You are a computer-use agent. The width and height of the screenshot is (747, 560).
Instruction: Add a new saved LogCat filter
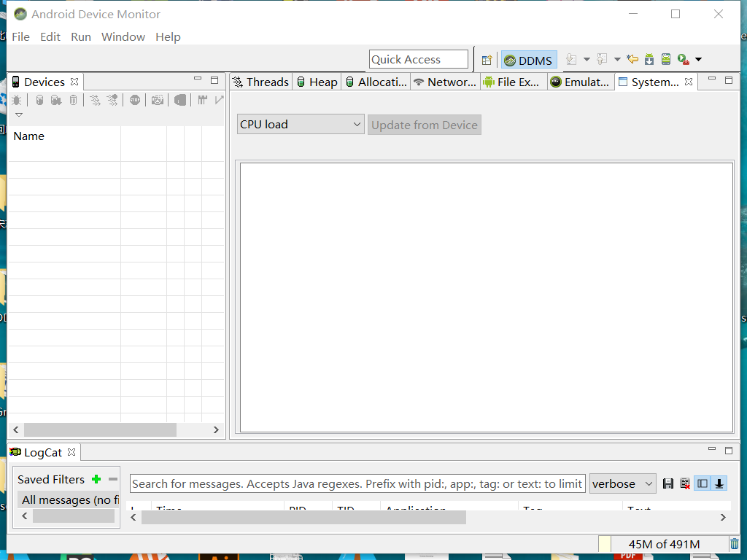(96, 479)
